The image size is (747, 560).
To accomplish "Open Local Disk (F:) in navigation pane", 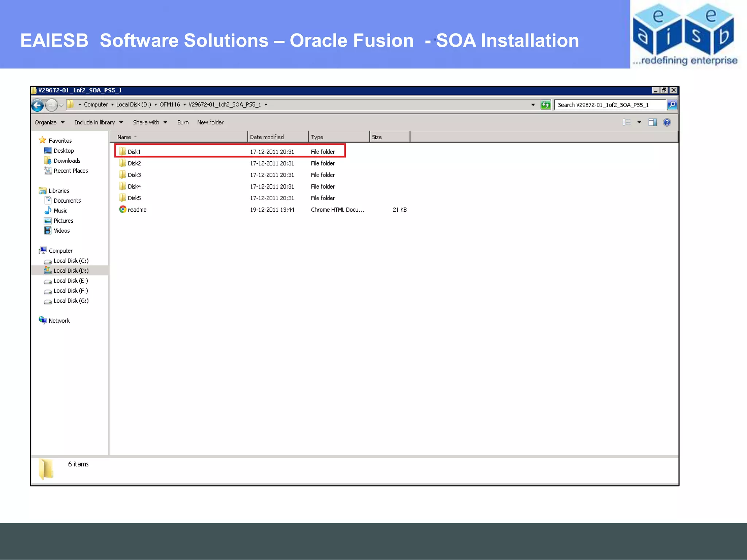I will tap(71, 291).
